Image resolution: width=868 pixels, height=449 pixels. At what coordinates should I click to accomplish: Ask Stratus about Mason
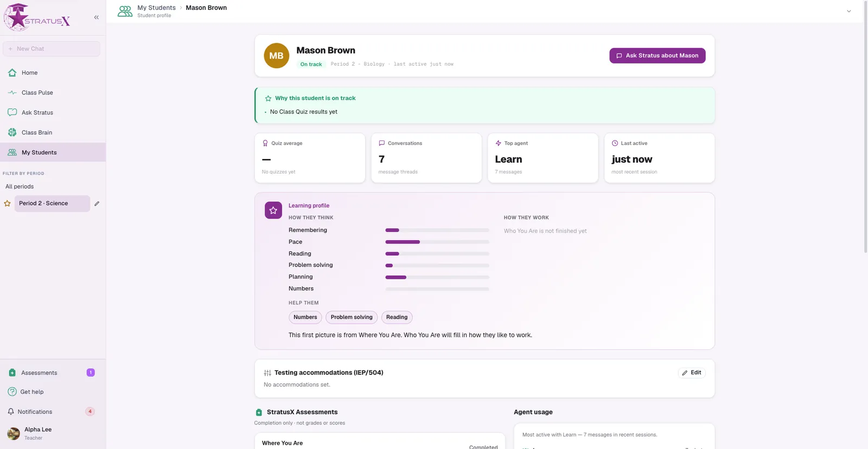[657, 55]
